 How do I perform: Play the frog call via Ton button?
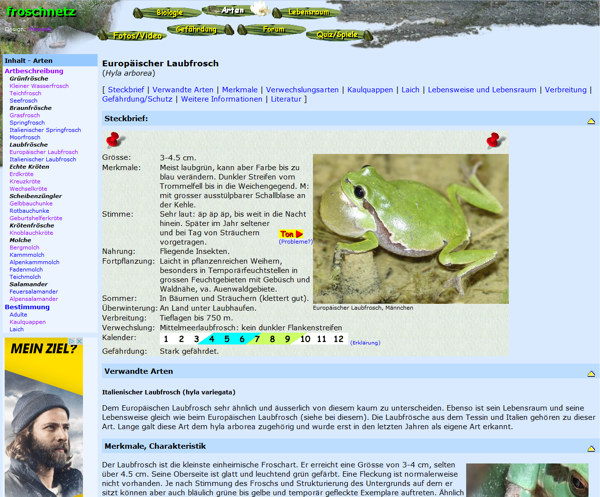click(291, 234)
